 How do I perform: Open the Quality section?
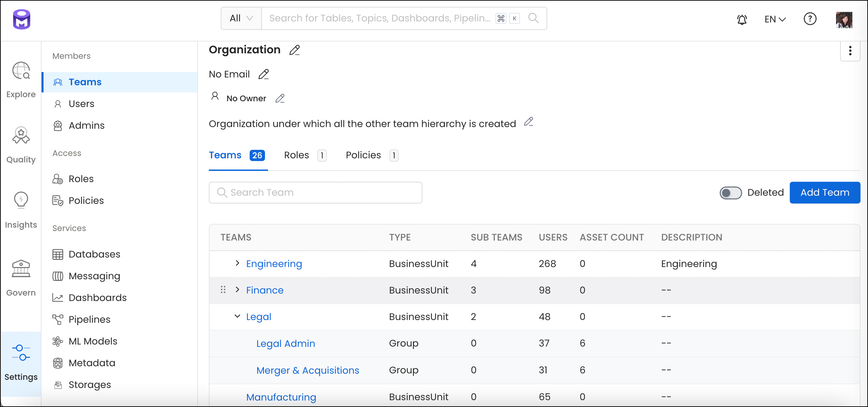[x=21, y=145]
